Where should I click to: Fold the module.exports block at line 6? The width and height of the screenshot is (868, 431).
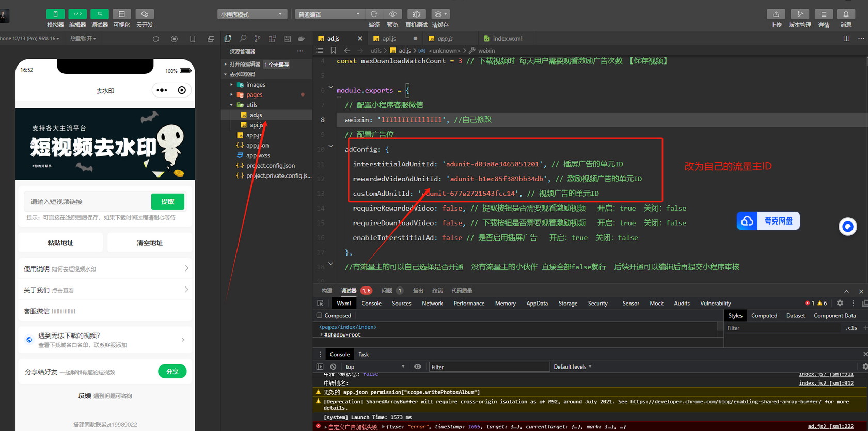[331, 87]
